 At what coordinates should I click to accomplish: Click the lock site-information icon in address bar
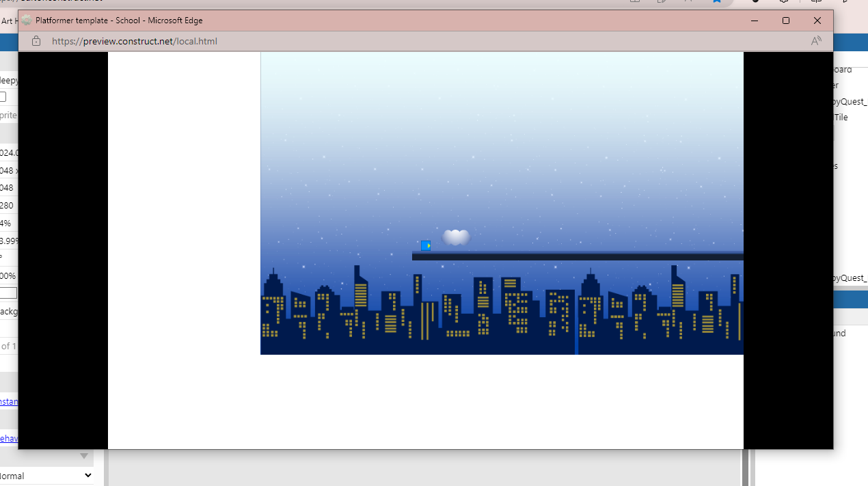[x=36, y=41]
